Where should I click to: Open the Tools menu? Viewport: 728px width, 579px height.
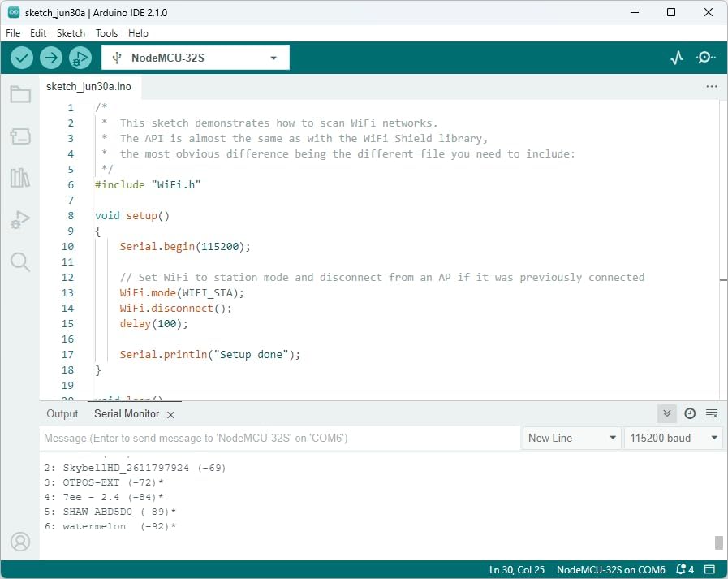107,33
